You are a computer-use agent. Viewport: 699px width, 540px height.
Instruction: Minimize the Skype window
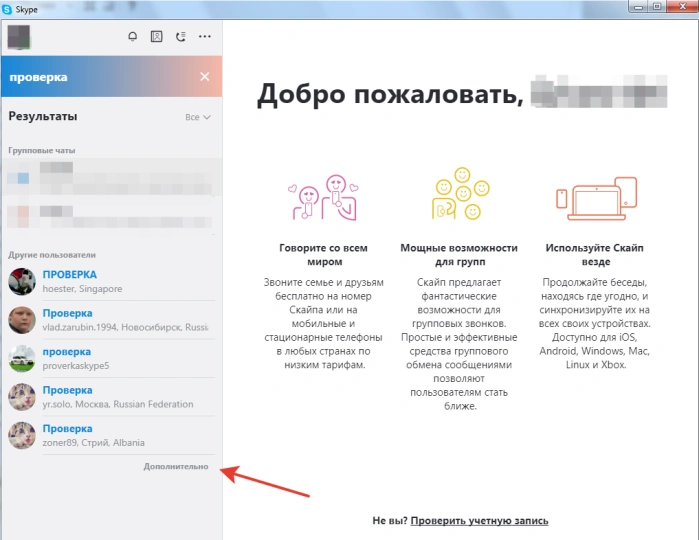[638, 6]
